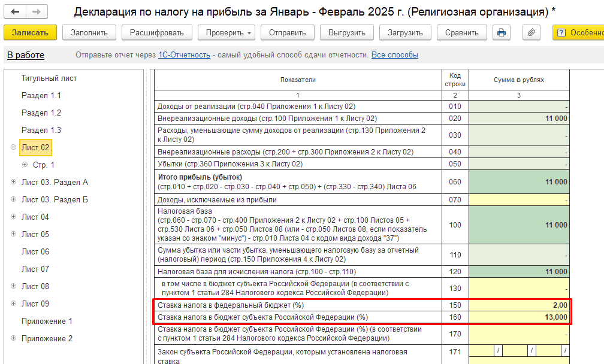The width and height of the screenshot is (604, 364).
Task: Click the forward navigation arrow
Action: (37, 12)
